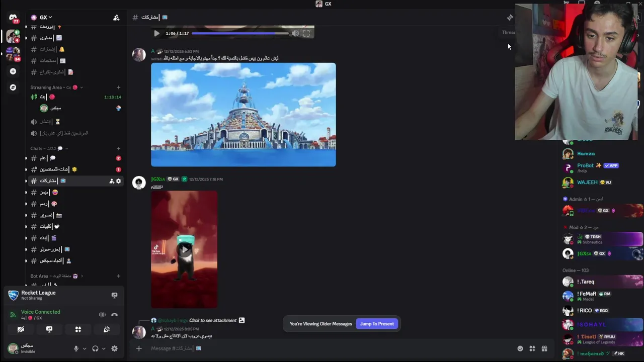
Task: Toggle microphone mute
Action: click(x=76, y=348)
